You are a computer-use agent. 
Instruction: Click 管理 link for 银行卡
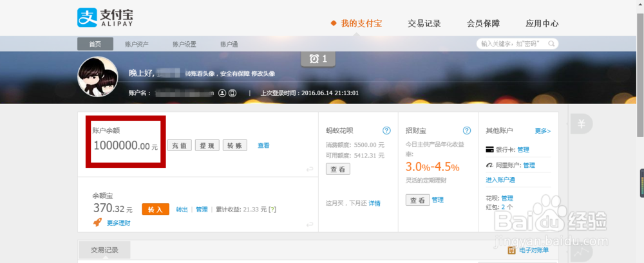pos(523,150)
